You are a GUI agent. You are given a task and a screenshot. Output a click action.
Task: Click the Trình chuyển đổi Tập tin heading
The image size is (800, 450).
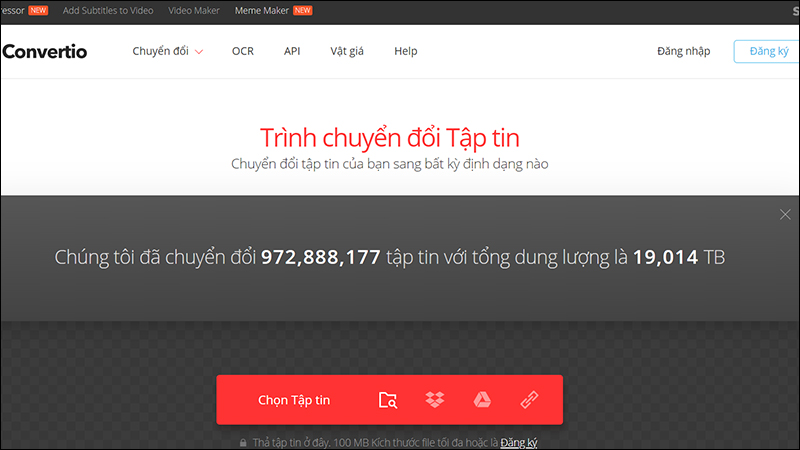390,138
